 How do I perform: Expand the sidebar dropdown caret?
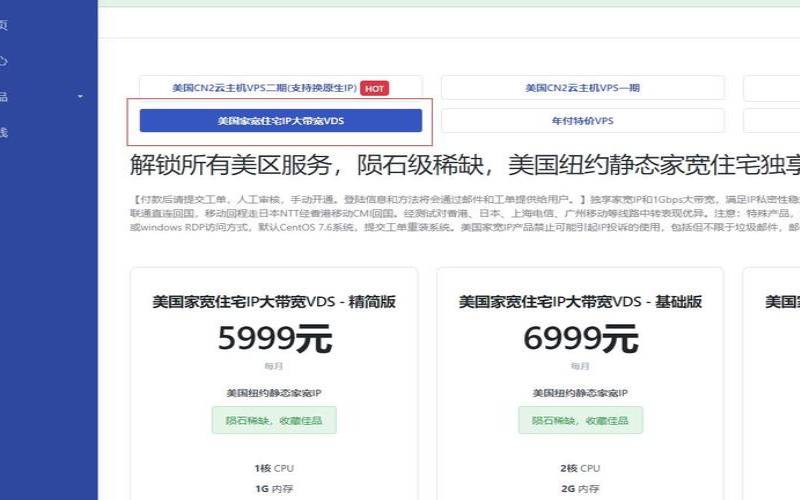point(80,96)
